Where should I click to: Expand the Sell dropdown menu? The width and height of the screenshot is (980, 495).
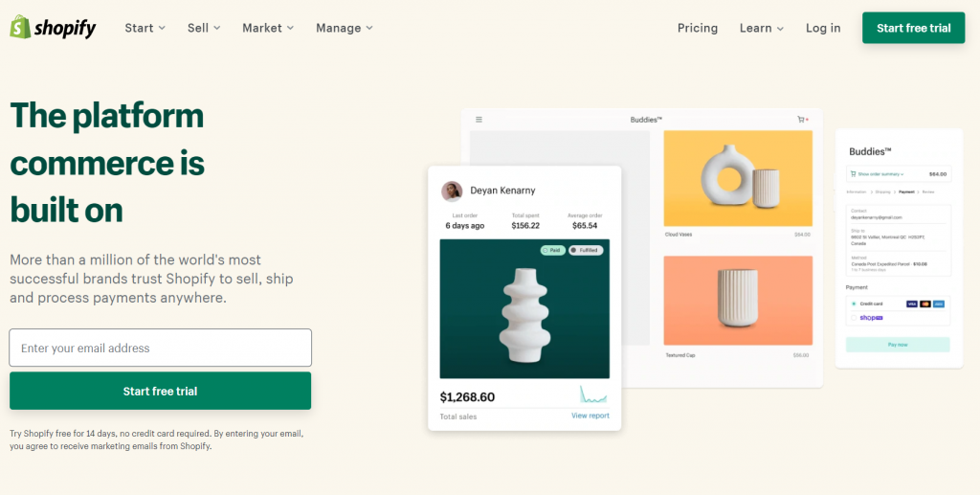click(x=204, y=28)
